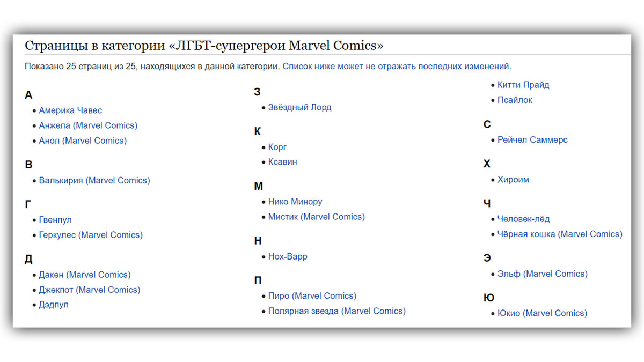The width and height of the screenshot is (644, 362).
Task: Open Анжела (Marvel Comics) link
Action: coord(88,125)
